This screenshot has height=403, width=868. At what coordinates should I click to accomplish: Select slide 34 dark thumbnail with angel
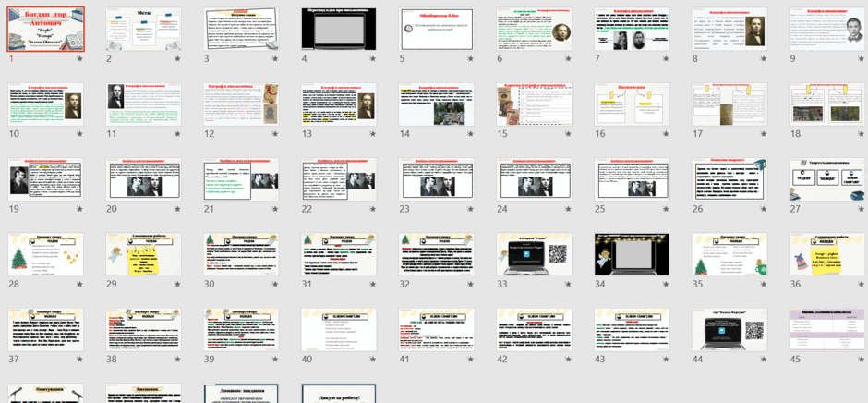(x=633, y=254)
